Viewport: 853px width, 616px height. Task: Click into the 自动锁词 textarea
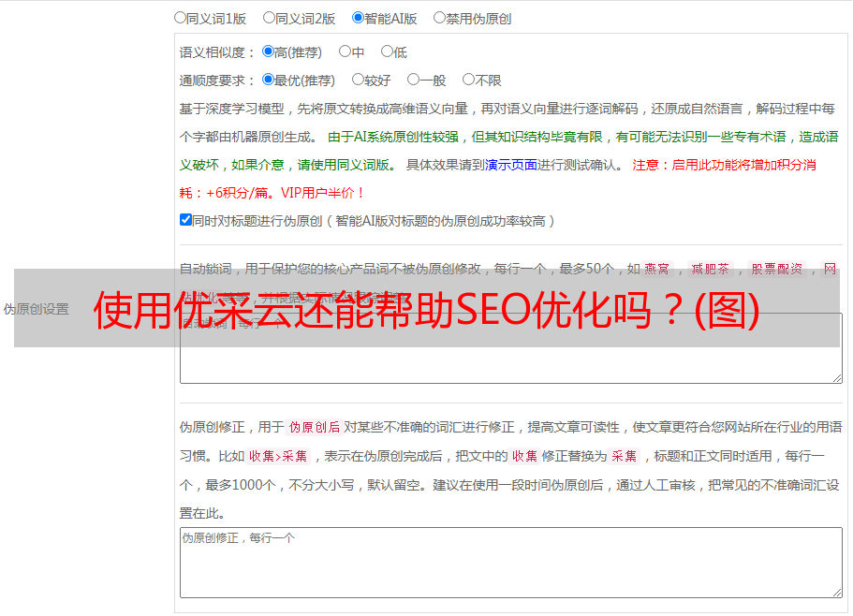pos(511,348)
